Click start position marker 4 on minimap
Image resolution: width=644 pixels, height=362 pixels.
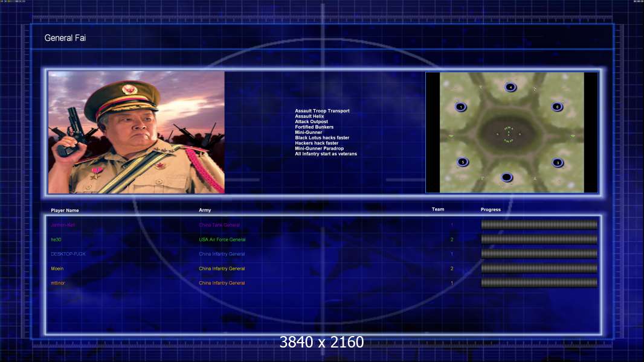[x=510, y=87]
